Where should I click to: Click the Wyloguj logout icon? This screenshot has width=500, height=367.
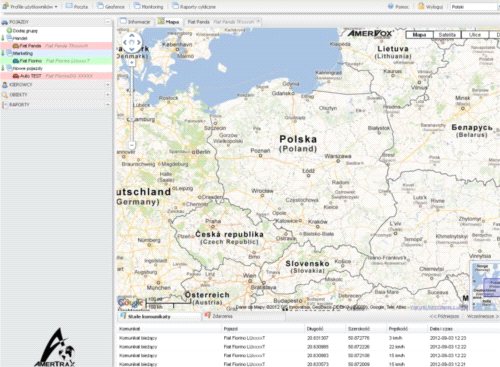pyautogui.click(x=421, y=6)
